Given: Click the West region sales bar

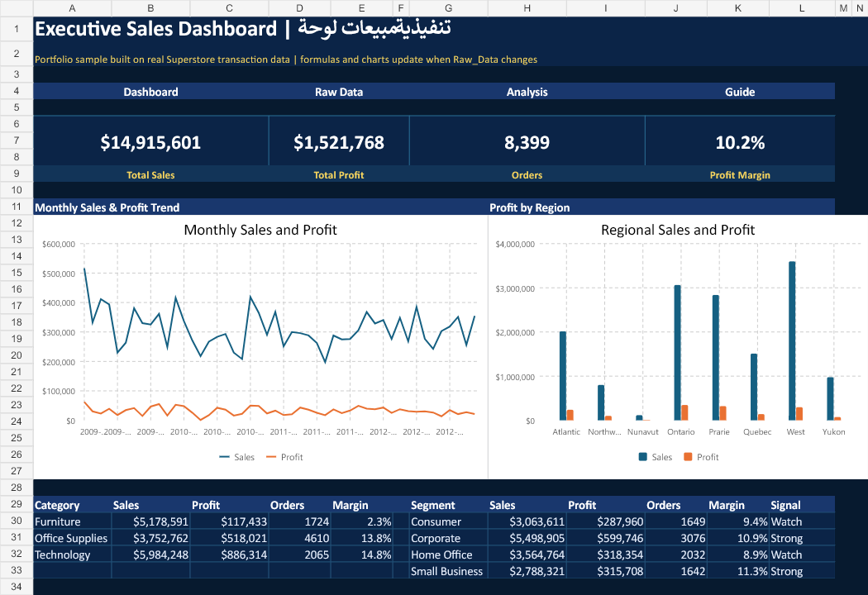Looking at the screenshot, I should [792, 341].
